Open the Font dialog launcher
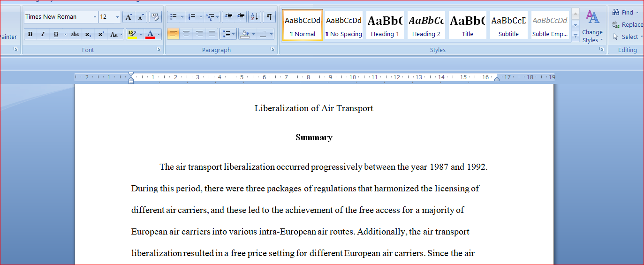 pos(159,49)
